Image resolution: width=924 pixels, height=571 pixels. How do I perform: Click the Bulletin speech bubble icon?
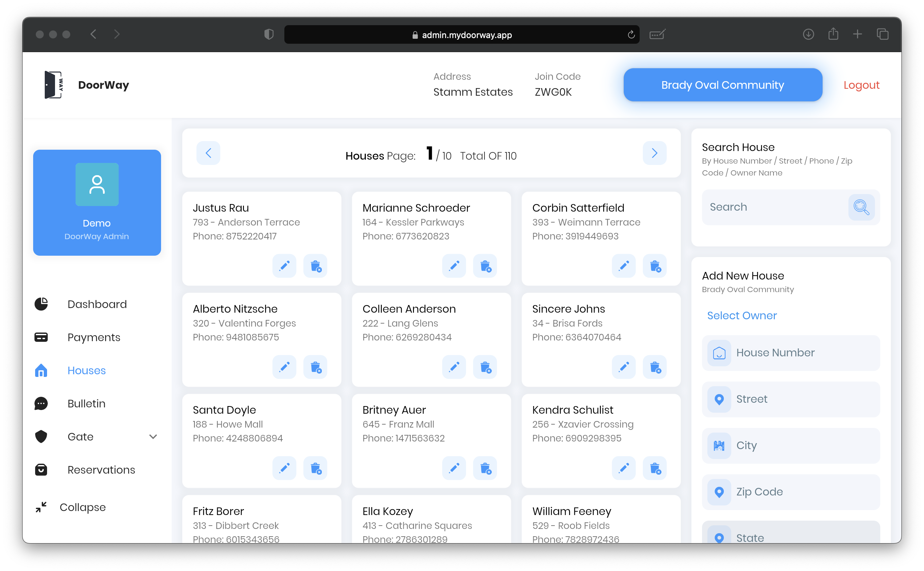(x=41, y=403)
